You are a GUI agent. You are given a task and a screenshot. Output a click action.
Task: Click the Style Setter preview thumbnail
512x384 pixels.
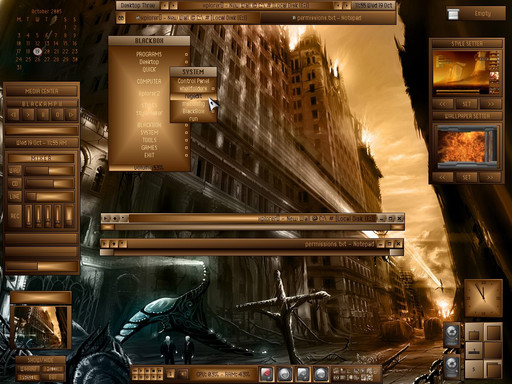(x=467, y=73)
